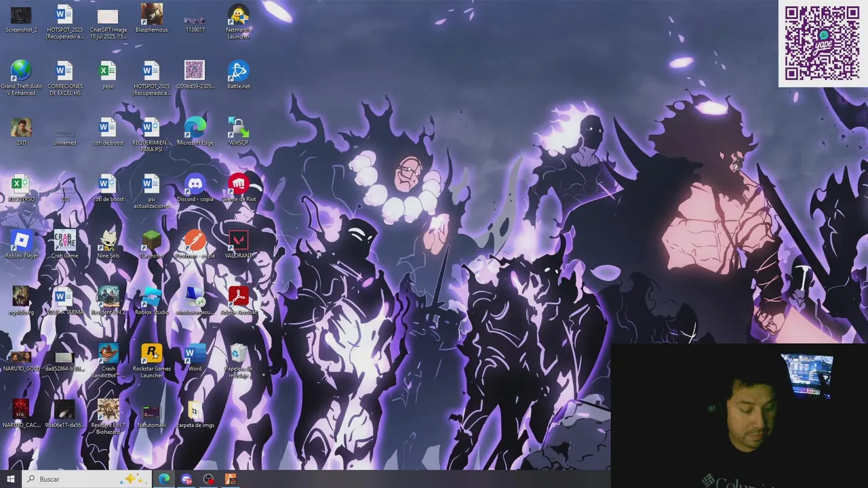
Task: Open the carpeta de imgs folder
Action: click(195, 413)
